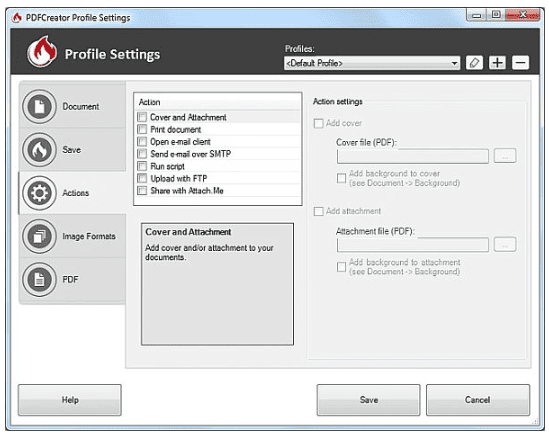Browse for the cover file
549x435 pixels.
point(505,156)
